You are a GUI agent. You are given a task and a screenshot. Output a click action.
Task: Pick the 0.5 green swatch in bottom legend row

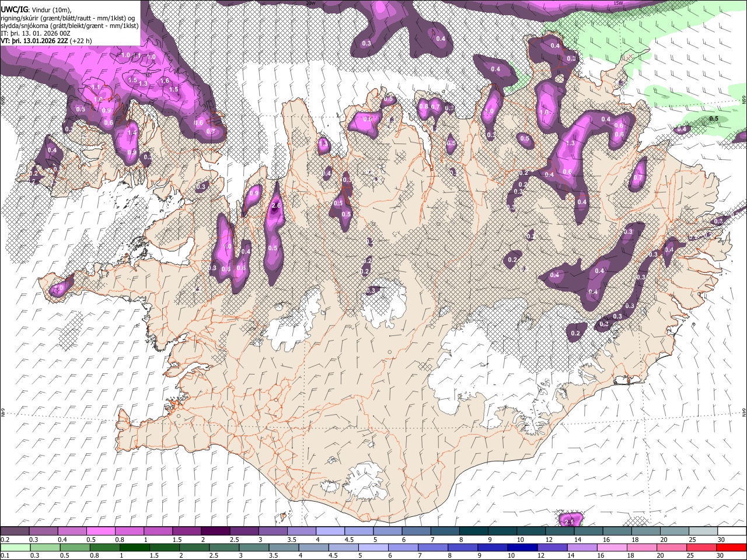pyautogui.click(x=75, y=547)
